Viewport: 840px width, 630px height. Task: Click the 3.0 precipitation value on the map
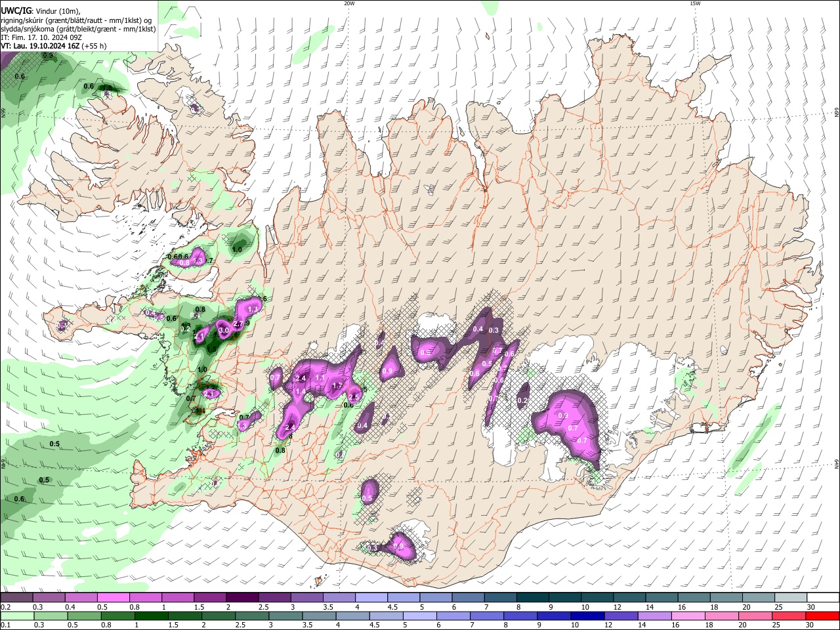point(223,330)
